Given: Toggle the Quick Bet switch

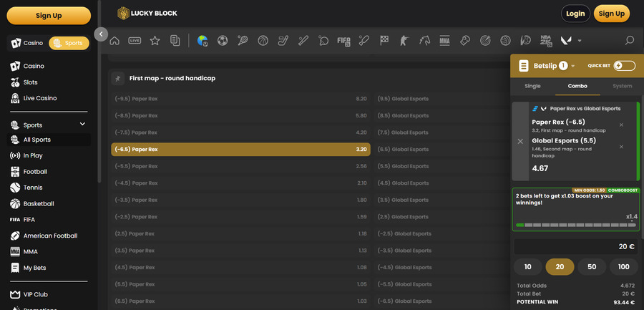Looking at the screenshot, I should 624,65.
